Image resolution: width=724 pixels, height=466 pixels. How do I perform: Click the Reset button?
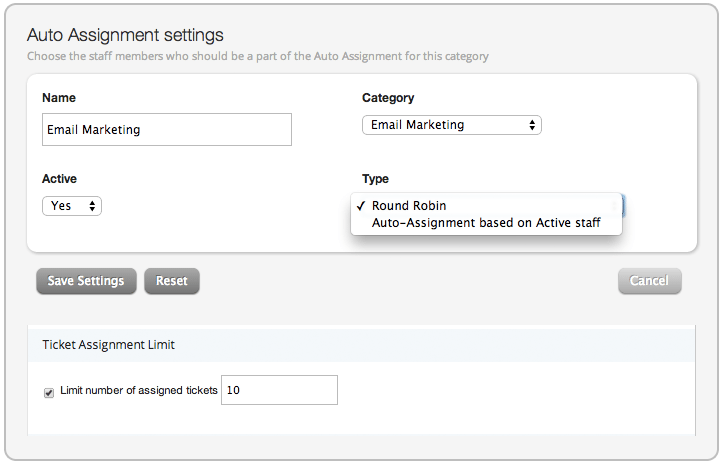(x=172, y=281)
